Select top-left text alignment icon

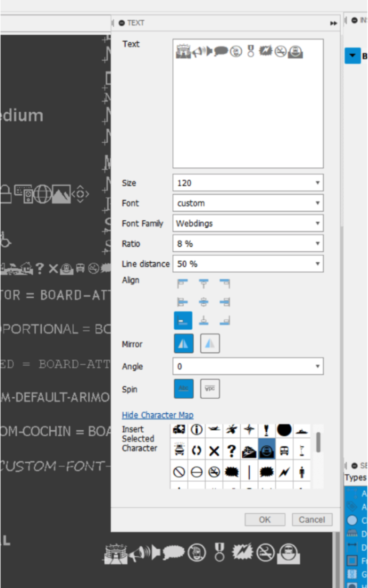pyautogui.click(x=183, y=284)
